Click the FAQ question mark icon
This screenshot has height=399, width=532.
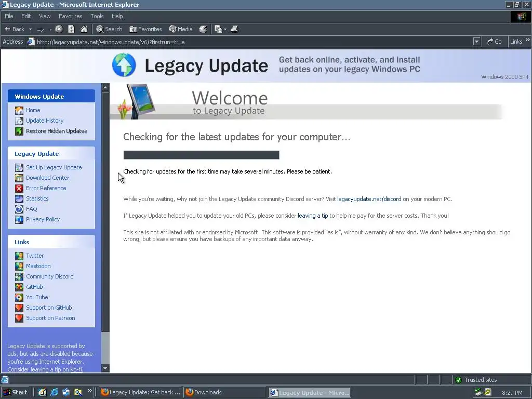click(19, 209)
